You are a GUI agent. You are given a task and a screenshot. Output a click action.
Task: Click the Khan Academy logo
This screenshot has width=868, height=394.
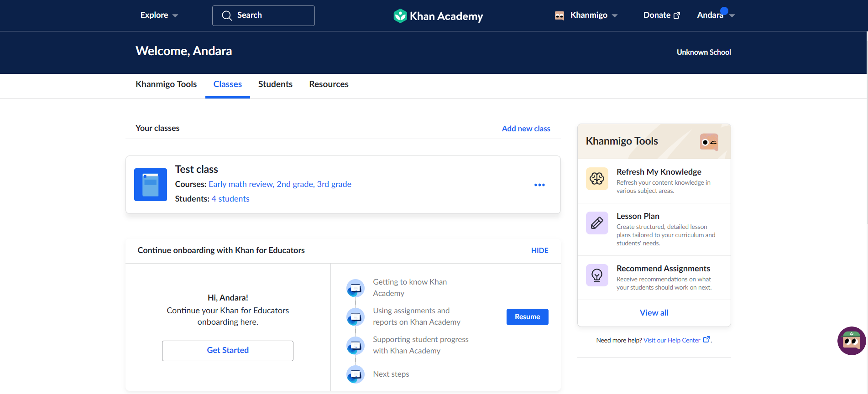[438, 16]
